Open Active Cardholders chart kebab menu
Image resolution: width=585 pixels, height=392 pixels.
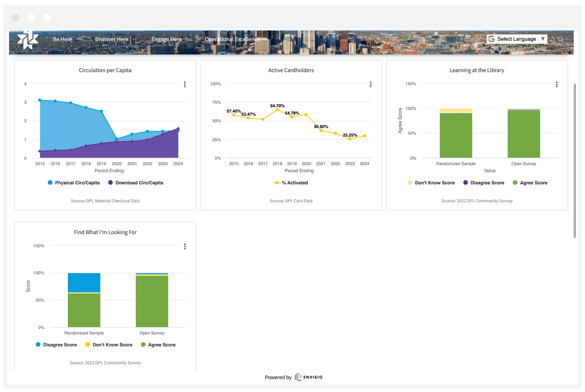tap(370, 84)
